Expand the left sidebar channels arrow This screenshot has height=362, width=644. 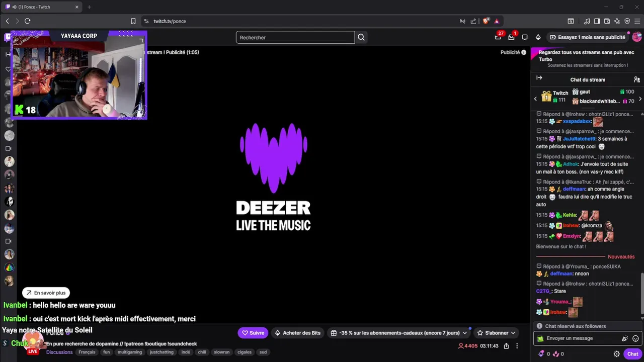point(8,54)
